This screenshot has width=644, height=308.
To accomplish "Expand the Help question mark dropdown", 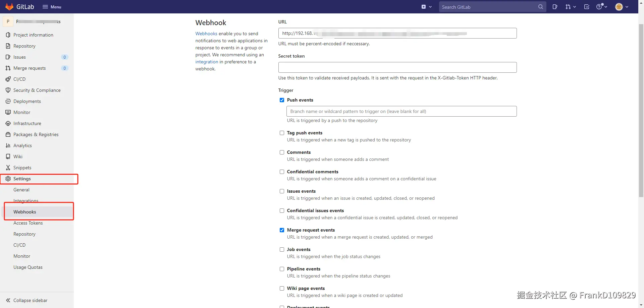I will click(x=601, y=7).
